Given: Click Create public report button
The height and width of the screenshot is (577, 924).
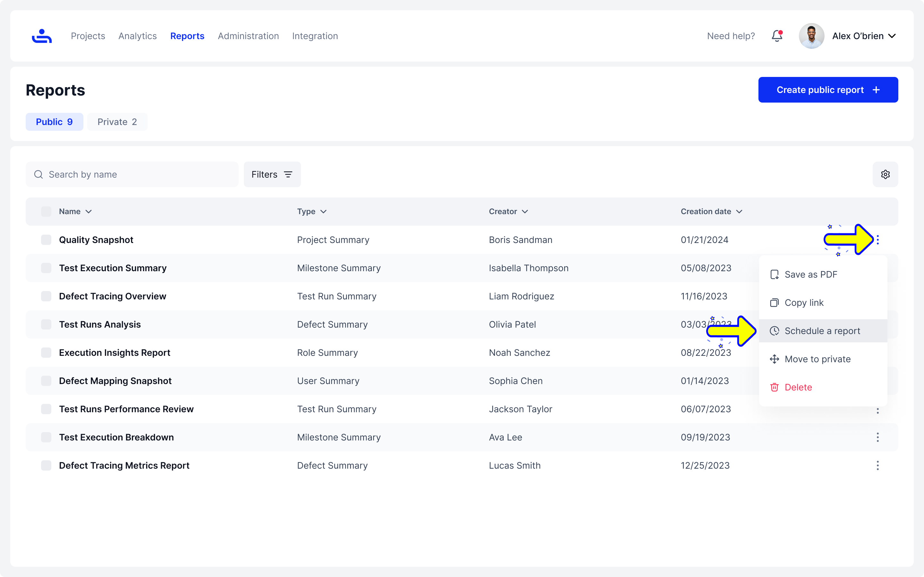Looking at the screenshot, I should pos(828,90).
